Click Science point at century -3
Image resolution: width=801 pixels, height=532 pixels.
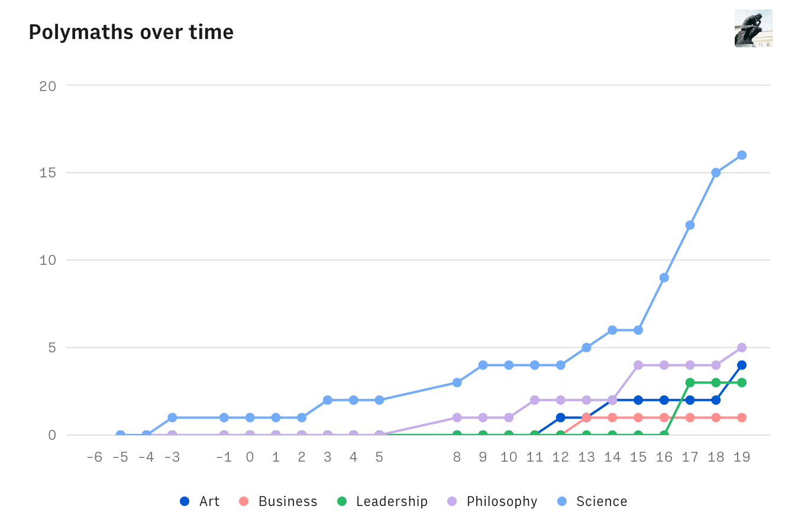pyautogui.click(x=172, y=417)
